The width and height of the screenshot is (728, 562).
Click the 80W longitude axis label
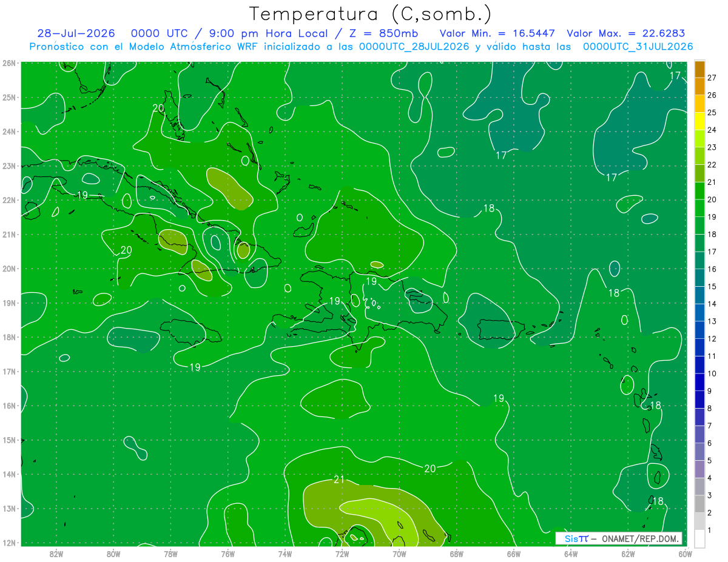[x=113, y=554]
